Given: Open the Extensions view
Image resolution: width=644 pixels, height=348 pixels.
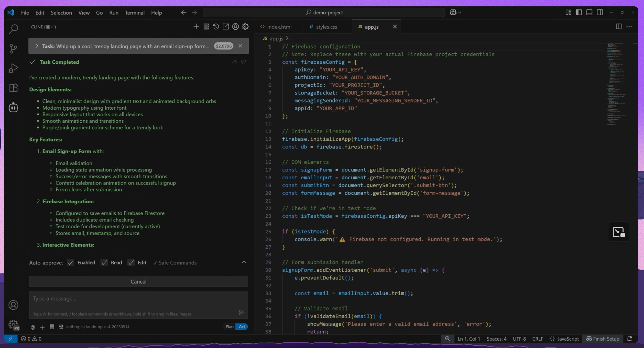Looking at the screenshot, I should 13,88.
